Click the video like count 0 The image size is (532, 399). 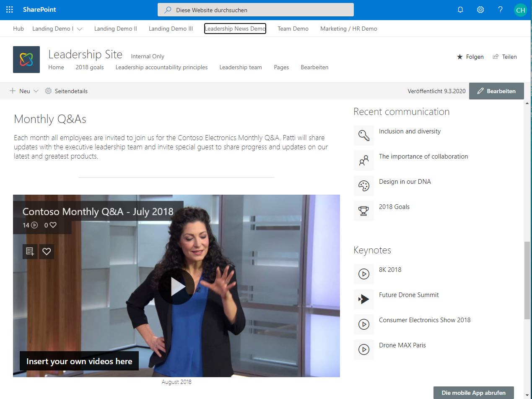[x=50, y=225]
